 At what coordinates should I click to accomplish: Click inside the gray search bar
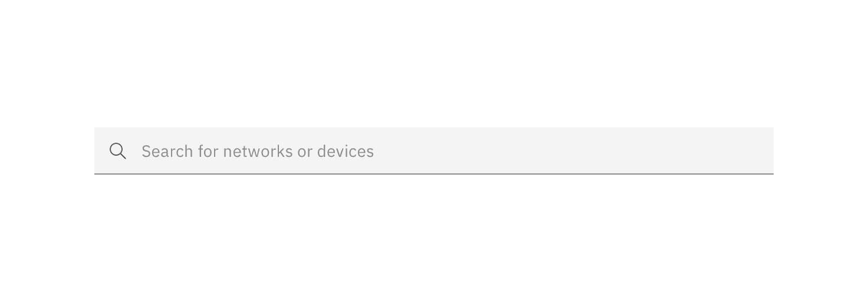tap(434, 151)
